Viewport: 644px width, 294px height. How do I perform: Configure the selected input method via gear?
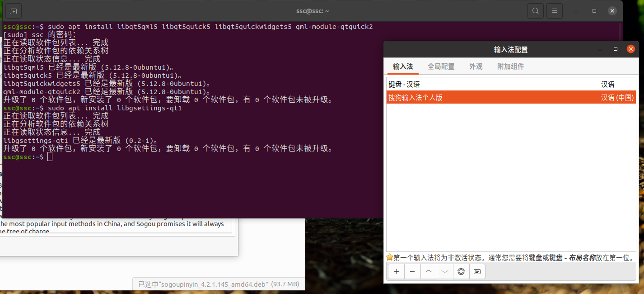point(461,271)
